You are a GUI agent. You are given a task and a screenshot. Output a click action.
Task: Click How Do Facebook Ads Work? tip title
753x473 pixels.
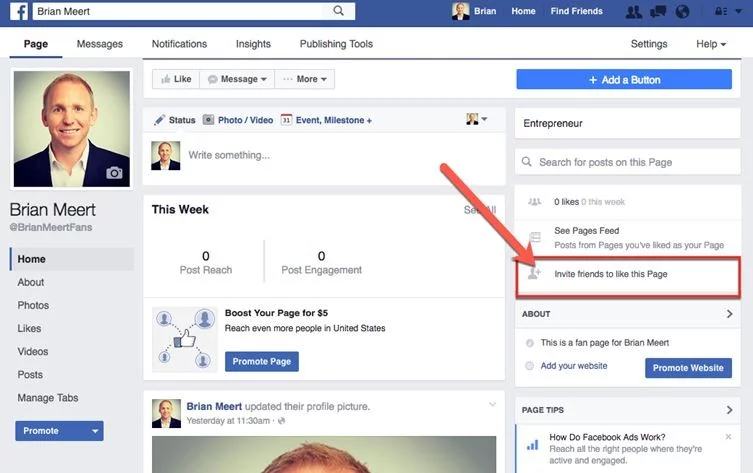point(607,437)
